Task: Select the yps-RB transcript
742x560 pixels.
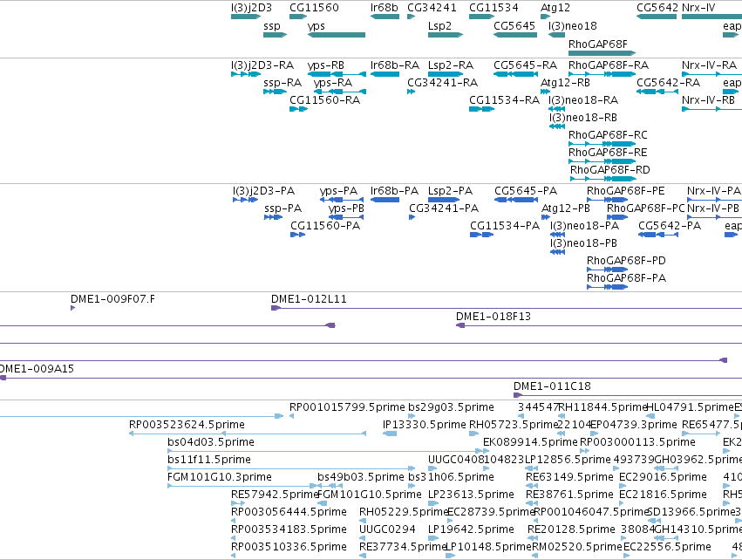Action: tap(337, 74)
